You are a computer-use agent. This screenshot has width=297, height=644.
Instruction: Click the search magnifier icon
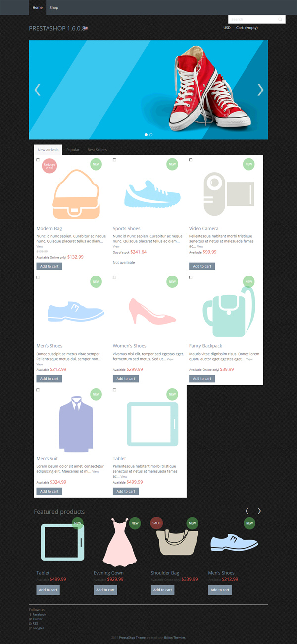coord(280,20)
